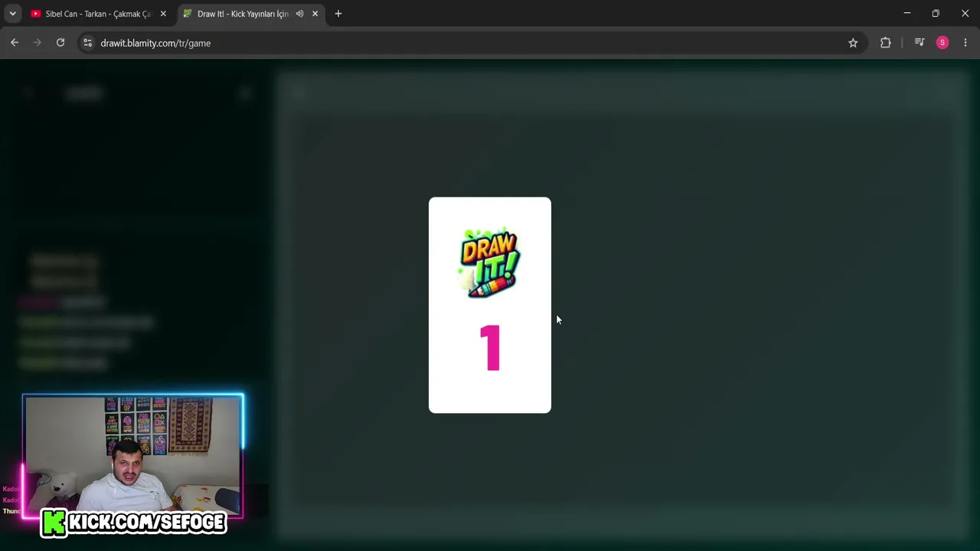View site information for drawit.blamity.com

point(87,43)
